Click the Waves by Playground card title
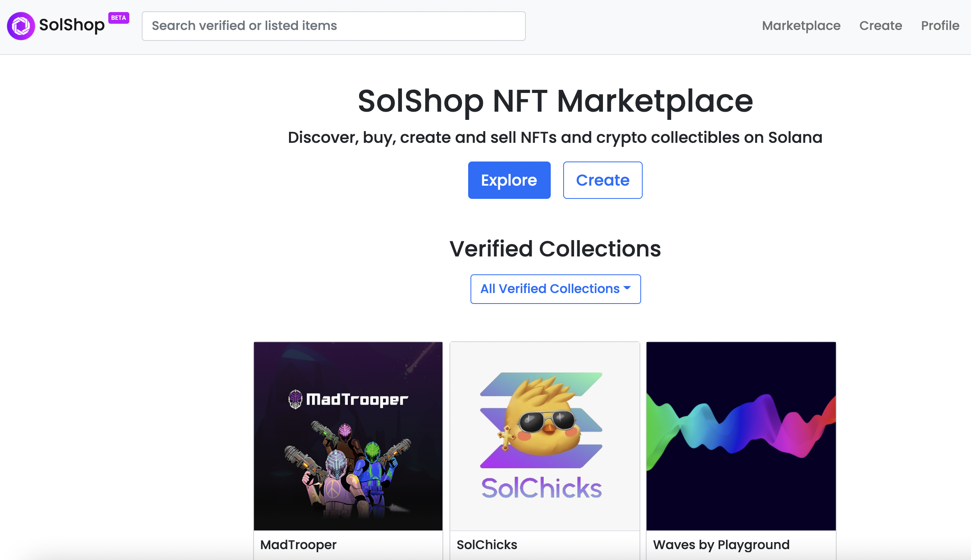Image resolution: width=971 pixels, height=560 pixels. pyautogui.click(x=721, y=545)
